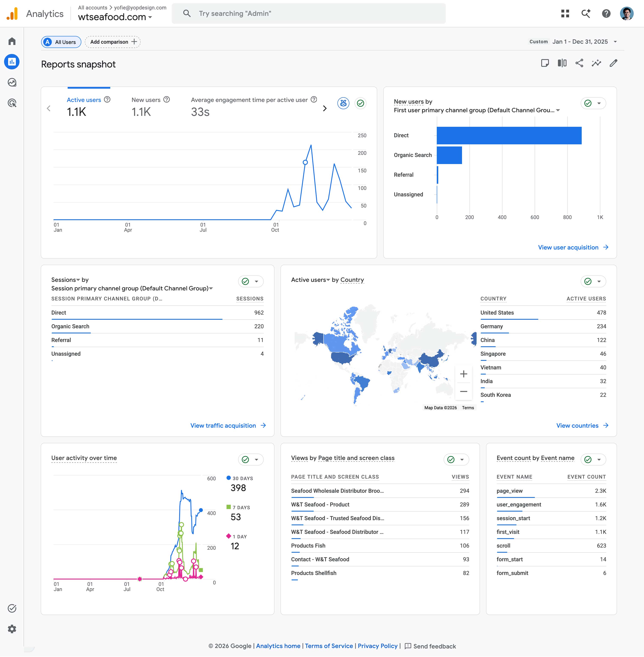The height and width of the screenshot is (657, 644).
Task: Select the New users metric tab
Action: click(151, 107)
